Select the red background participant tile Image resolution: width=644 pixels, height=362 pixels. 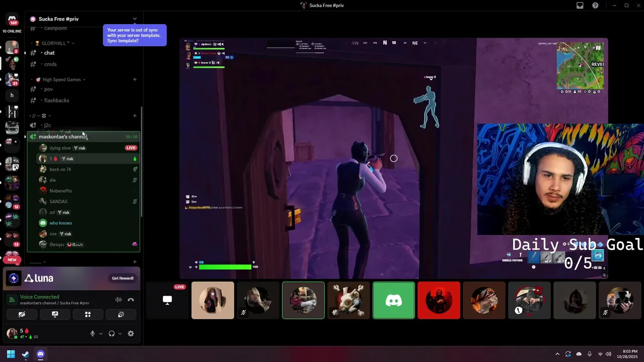tap(439, 300)
